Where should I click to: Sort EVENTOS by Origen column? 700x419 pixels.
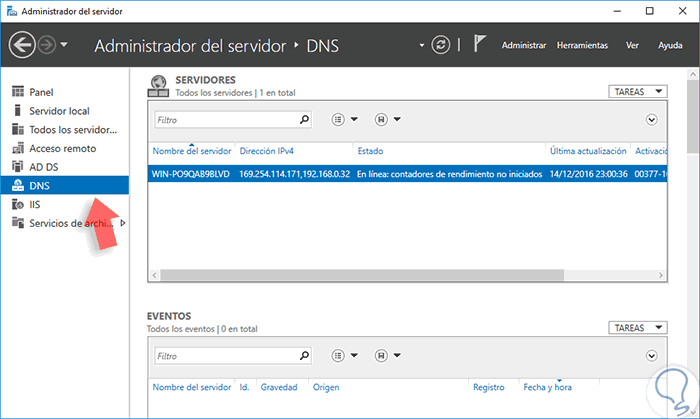point(326,387)
